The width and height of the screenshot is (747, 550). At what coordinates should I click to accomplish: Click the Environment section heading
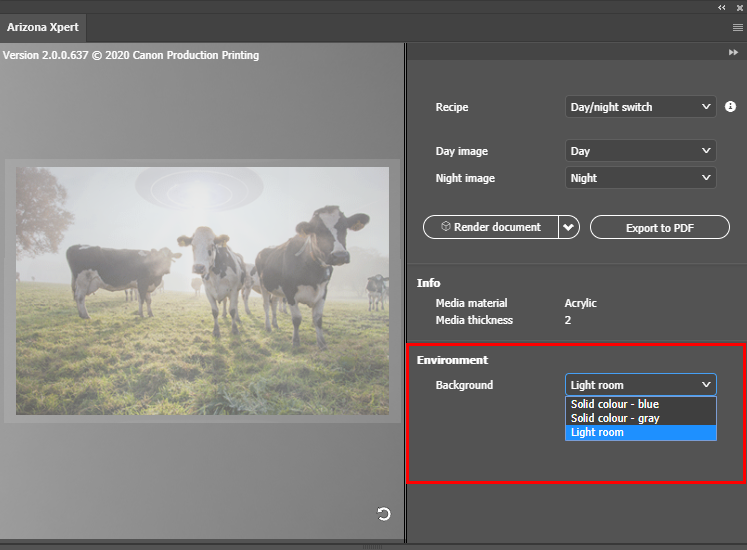coord(452,360)
